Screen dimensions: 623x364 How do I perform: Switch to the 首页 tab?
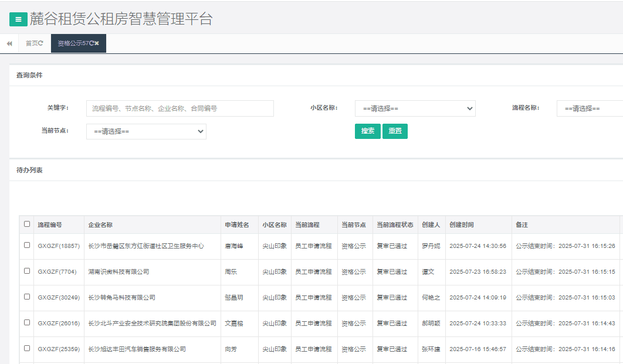coord(32,43)
